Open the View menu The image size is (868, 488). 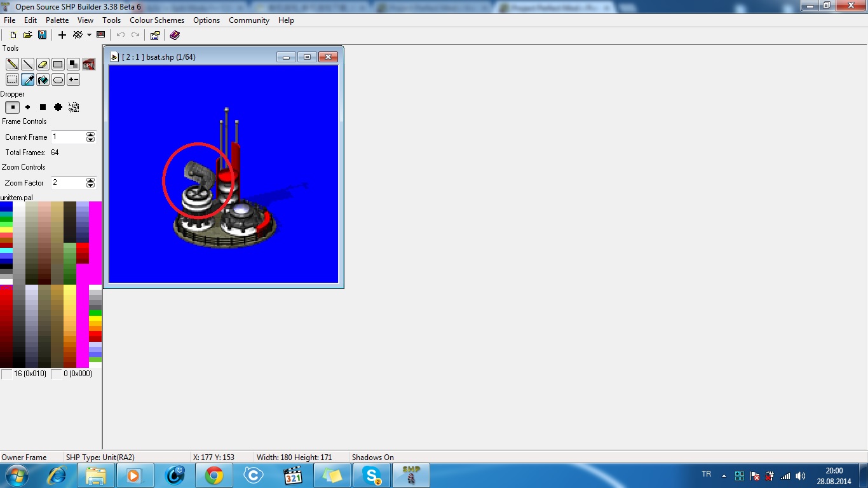pos(85,20)
